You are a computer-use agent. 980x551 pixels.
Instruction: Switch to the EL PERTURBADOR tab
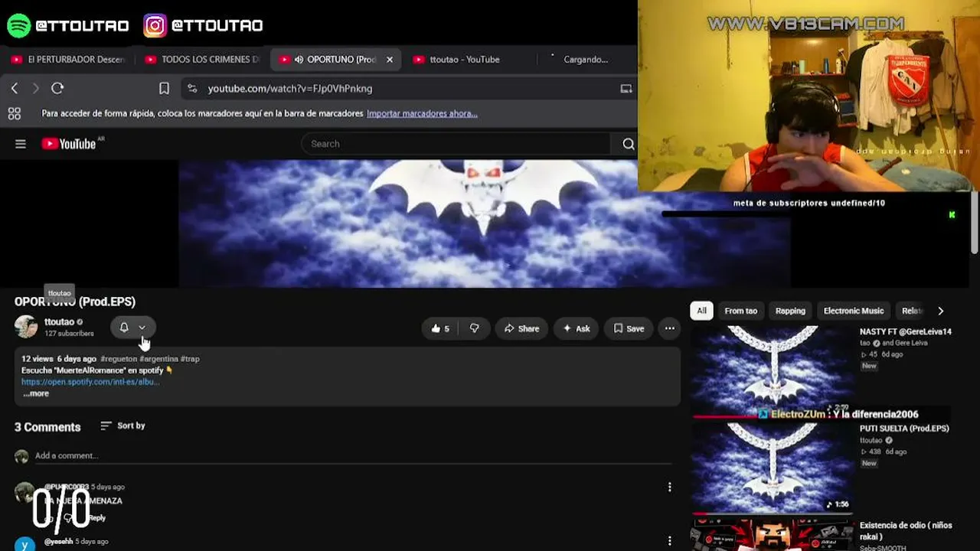coord(69,60)
